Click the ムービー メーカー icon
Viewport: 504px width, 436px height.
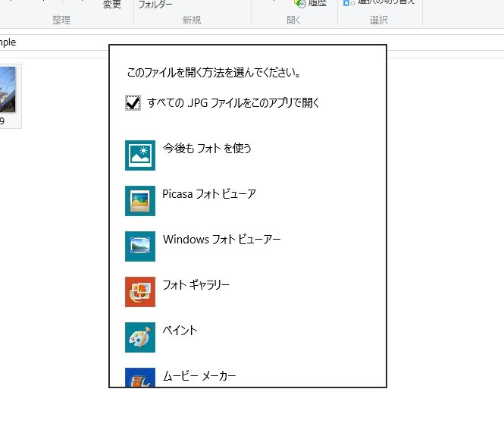(140, 378)
